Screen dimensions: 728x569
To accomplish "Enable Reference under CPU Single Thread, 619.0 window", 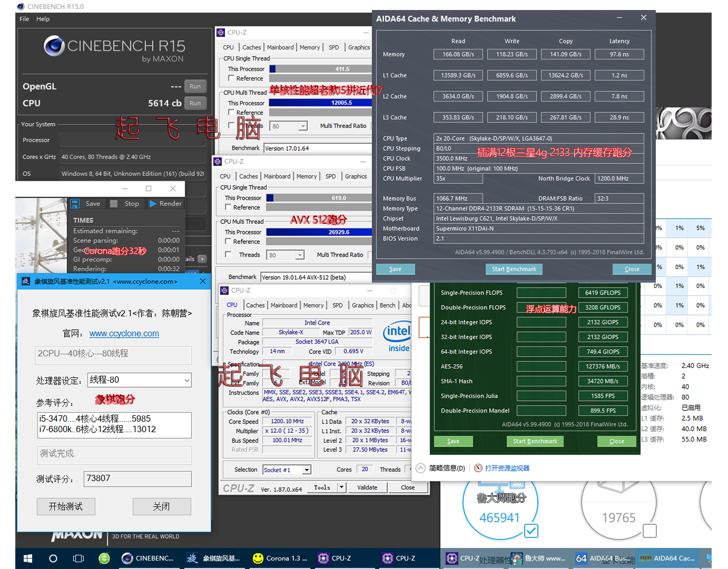I will click(x=228, y=207).
